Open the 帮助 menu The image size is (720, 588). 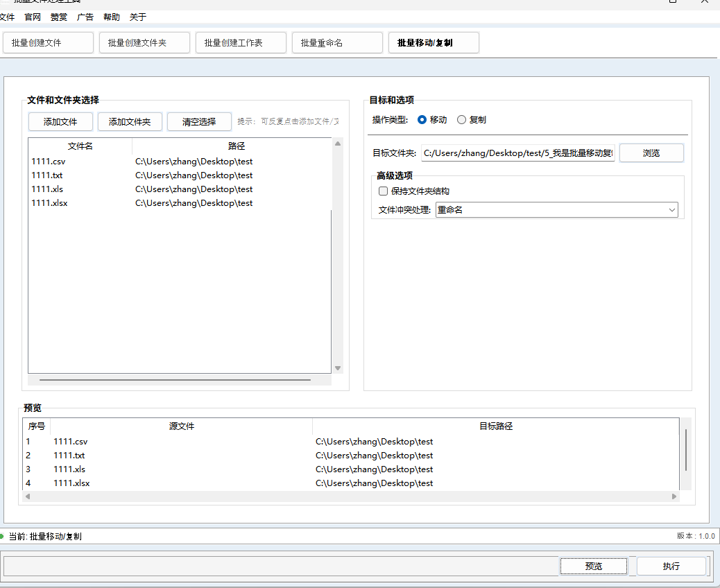tap(111, 17)
